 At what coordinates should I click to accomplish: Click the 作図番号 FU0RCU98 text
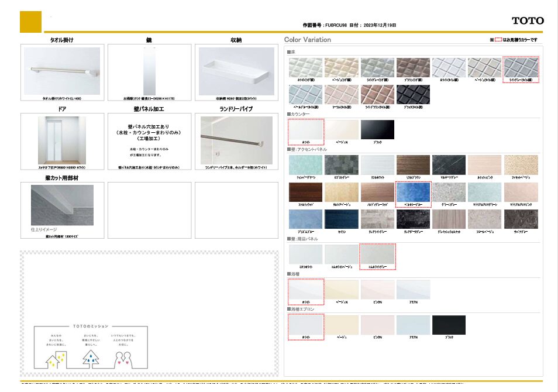(x=325, y=25)
